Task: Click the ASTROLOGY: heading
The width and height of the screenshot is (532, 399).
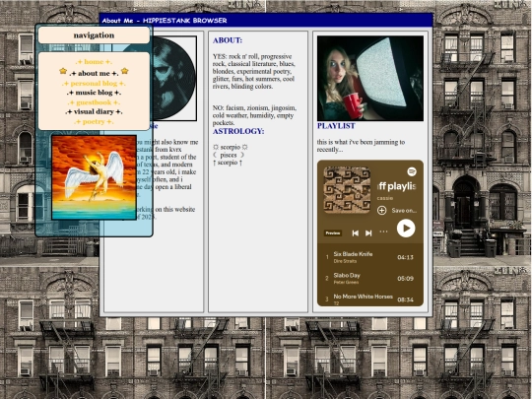Action: 238,131
